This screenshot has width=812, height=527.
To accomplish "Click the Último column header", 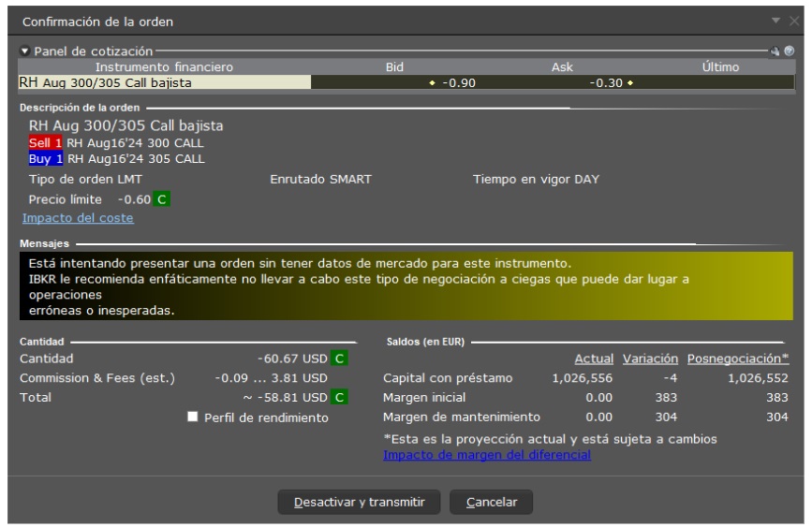I will coord(720,66).
